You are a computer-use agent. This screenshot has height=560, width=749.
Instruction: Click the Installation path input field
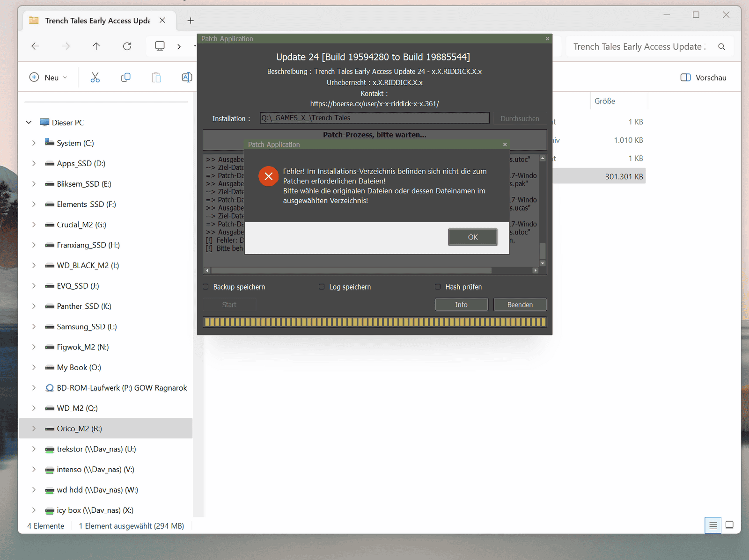(375, 118)
